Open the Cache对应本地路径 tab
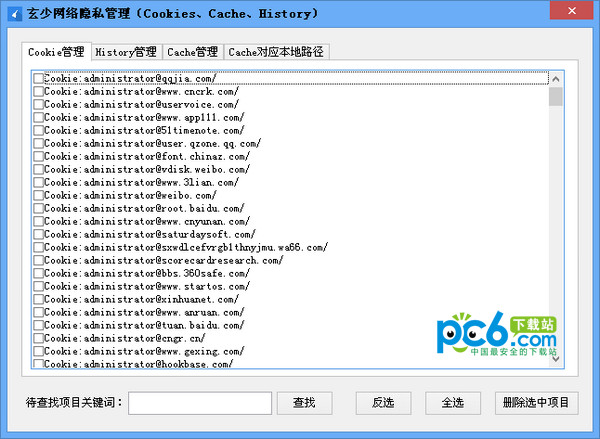Screen dimensions: 600x439 [276, 52]
